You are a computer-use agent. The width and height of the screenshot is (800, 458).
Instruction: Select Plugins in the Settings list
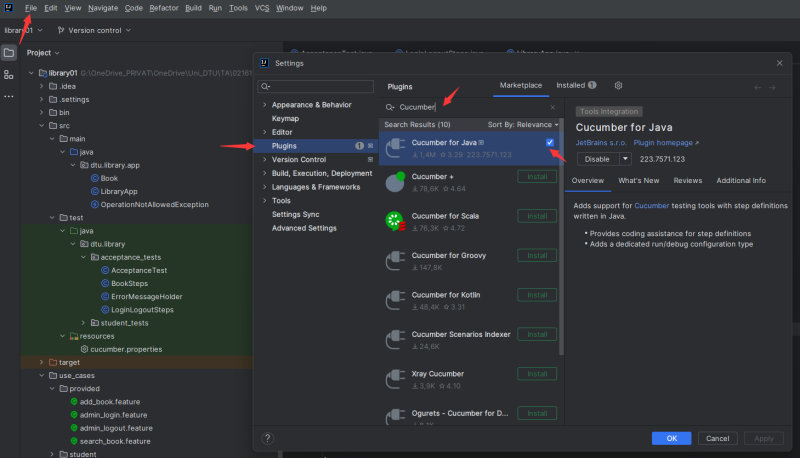[316, 146]
